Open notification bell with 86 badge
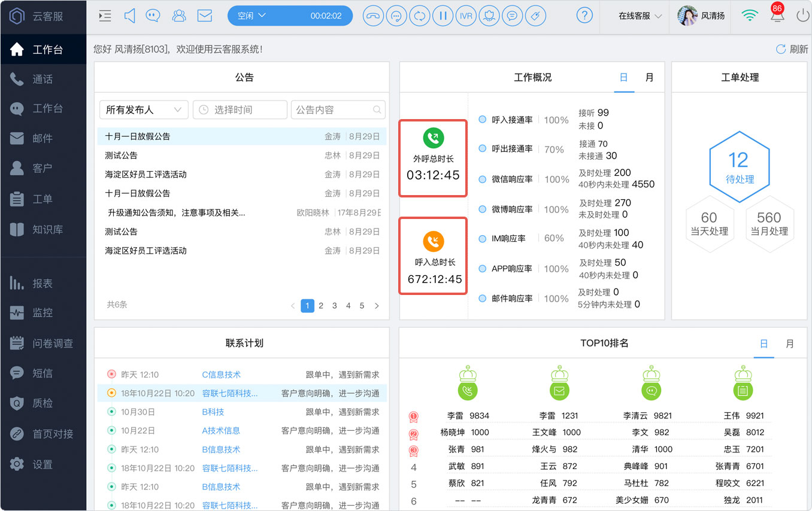The image size is (812, 511). 777,14
